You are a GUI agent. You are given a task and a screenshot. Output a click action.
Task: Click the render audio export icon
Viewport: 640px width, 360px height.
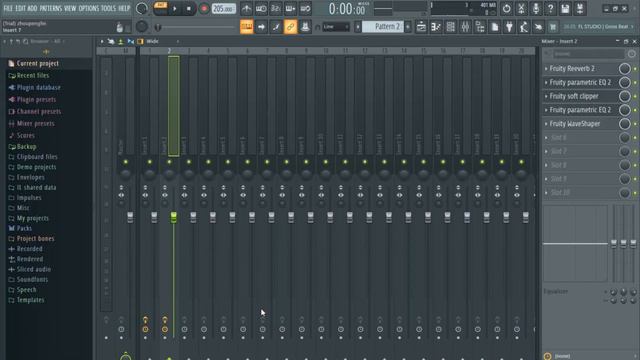coord(580,9)
